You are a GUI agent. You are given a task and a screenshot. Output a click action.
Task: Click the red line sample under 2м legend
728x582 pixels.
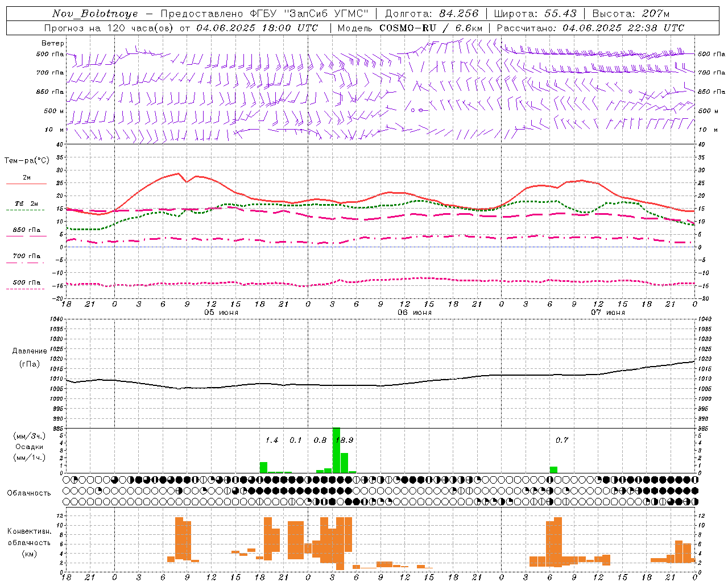(x=26, y=184)
